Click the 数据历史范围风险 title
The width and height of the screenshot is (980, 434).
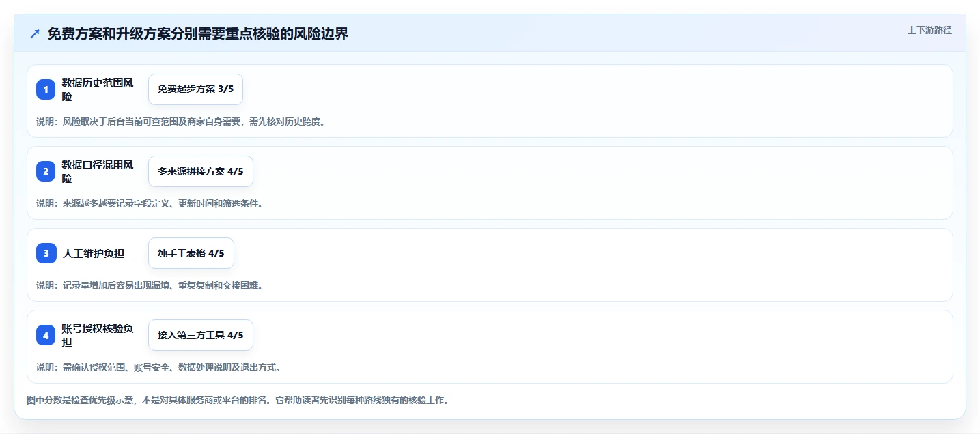(x=98, y=89)
